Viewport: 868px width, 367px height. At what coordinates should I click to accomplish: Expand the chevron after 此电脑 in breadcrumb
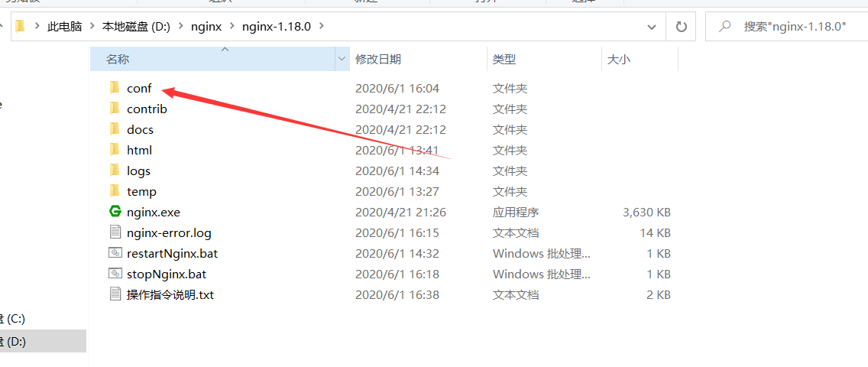pyautogui.click(x=92, y=27)
